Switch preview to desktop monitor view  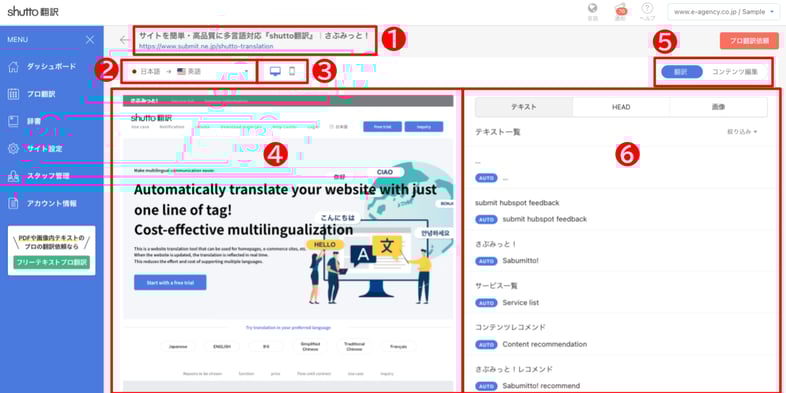[x=275, y=71]
